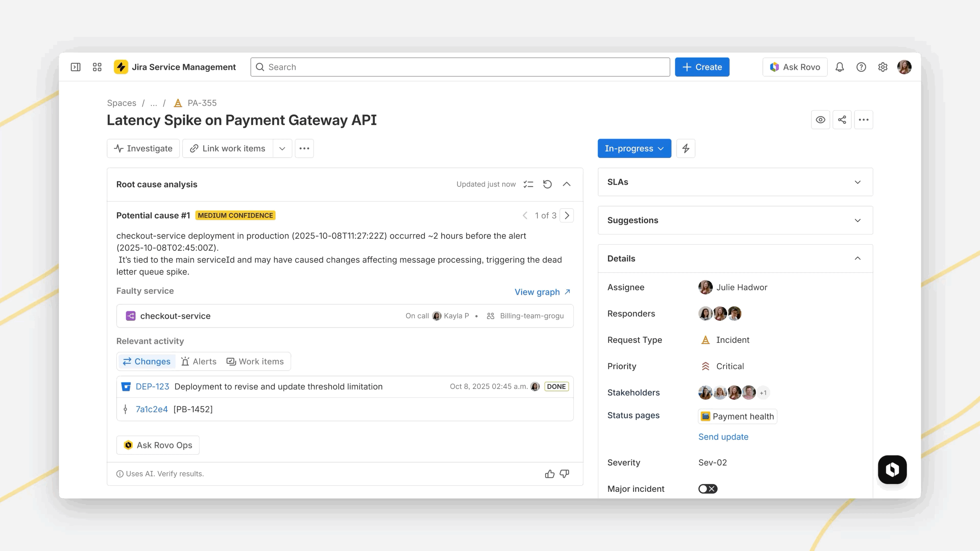
Task: Collapse the Details panel
Action: (x=857, y=259)
